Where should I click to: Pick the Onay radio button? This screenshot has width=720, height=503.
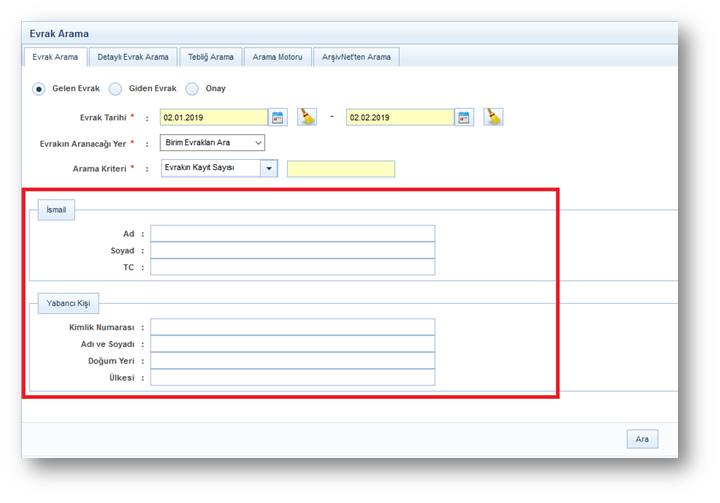point(192,88)
